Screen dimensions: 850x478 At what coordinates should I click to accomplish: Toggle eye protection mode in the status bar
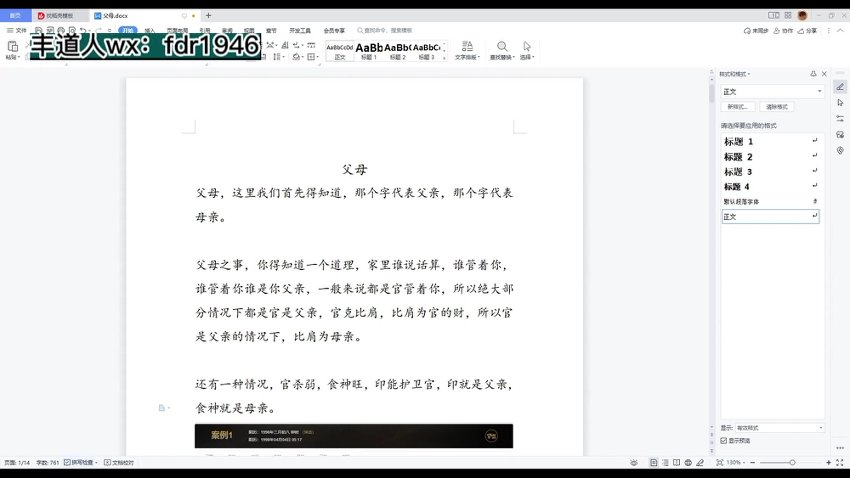point(634,462)
